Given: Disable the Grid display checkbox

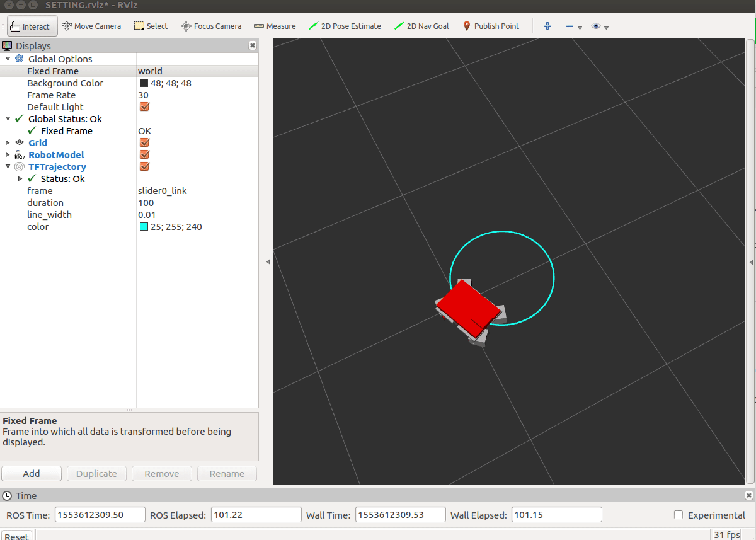Looking at the screenshot, I should pyautogui.click(x=144, y=142).
